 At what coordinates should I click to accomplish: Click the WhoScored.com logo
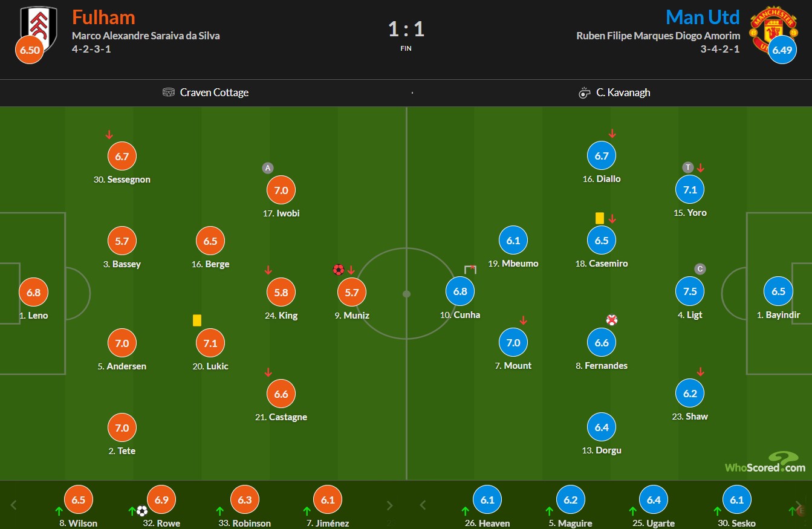(765, 463)
